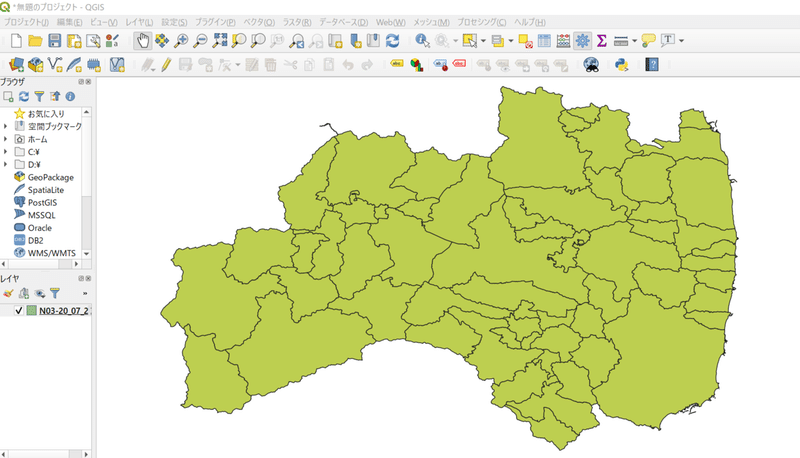Image resolution: width=800 pixels, height=458 pixels.
Task: Open the Field Calculator abacus icon
Action: coord(563,41)
